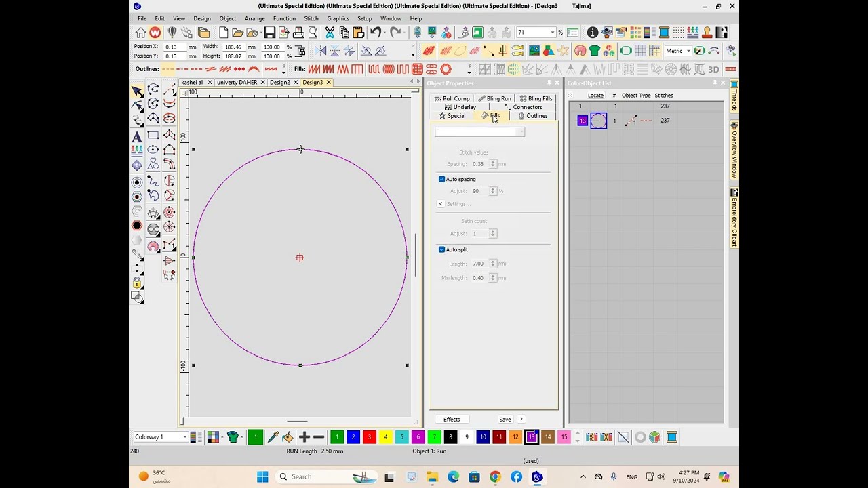The image size is (868, 488).
Task: Click the Effects button
Action: [x=452, y=420]
